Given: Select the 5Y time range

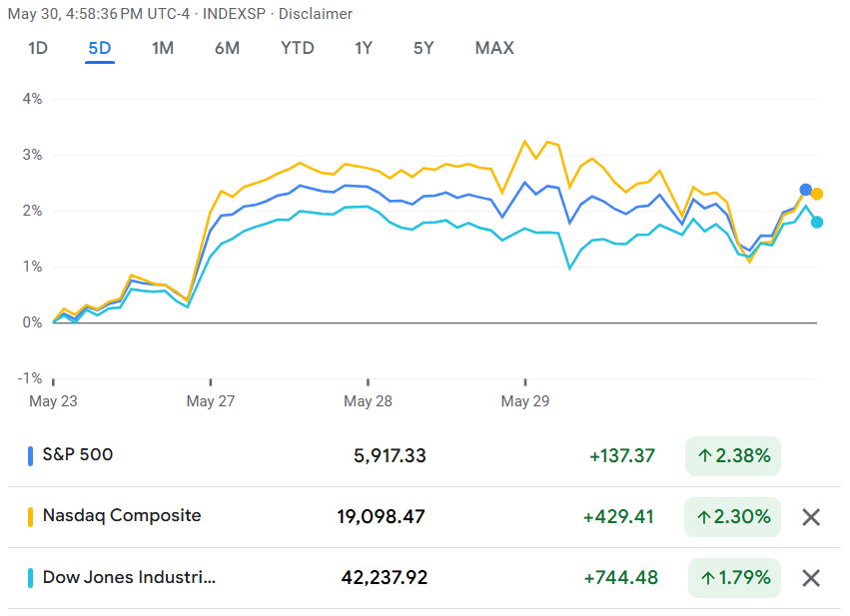Looking at the screenshot, I should point(424,48).
